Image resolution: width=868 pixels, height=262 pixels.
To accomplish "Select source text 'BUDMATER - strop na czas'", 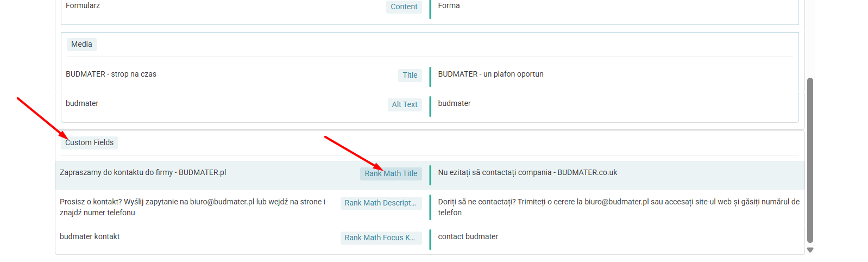I will click(111, 74).
